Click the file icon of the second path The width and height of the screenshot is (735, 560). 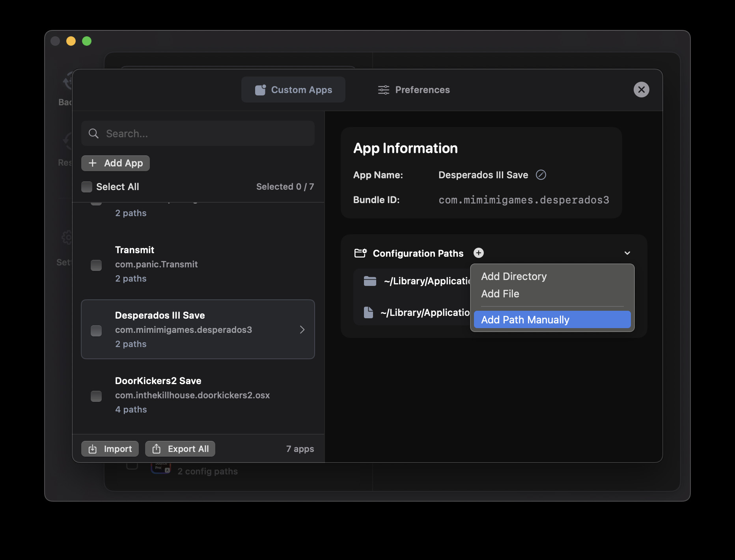(x=368, y=312)
